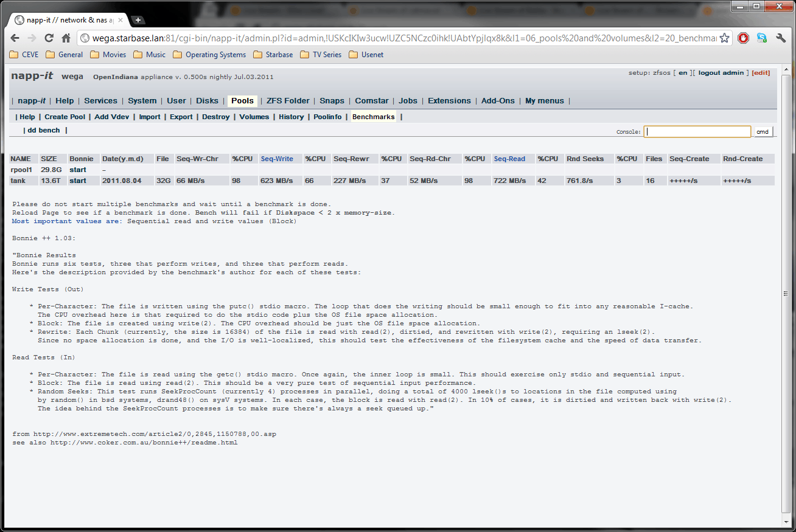
Task: Open the Chrome wrench menu
Action: tap(781, 38)
